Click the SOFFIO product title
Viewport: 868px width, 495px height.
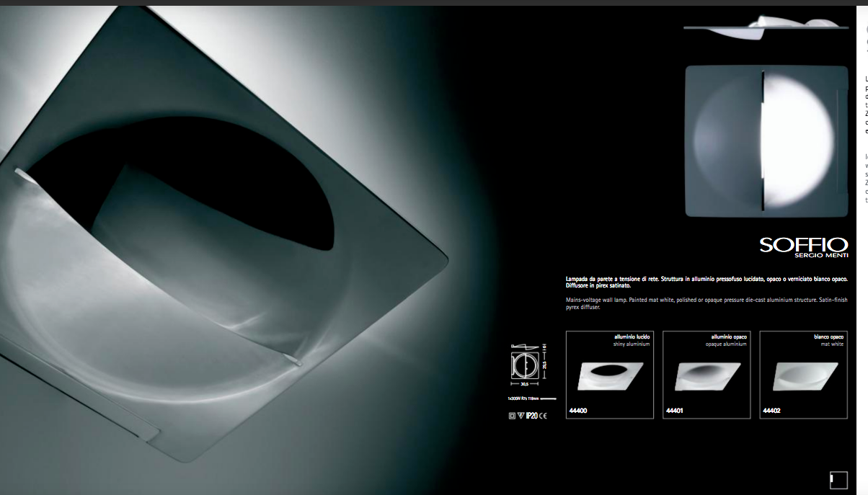coord(803,244)
